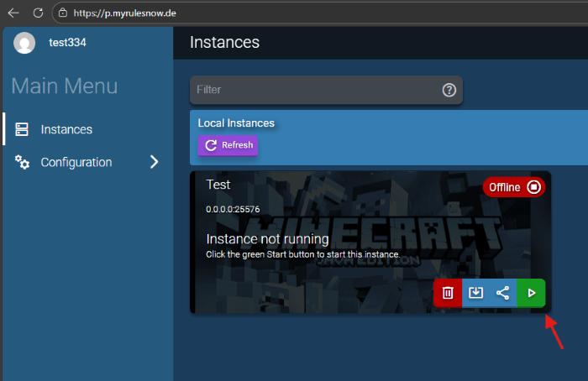The width and height of the screenshot is (588, 381).
Task: Focus the Filter input field
Action: pyautogui.click(x=315, y=90)
